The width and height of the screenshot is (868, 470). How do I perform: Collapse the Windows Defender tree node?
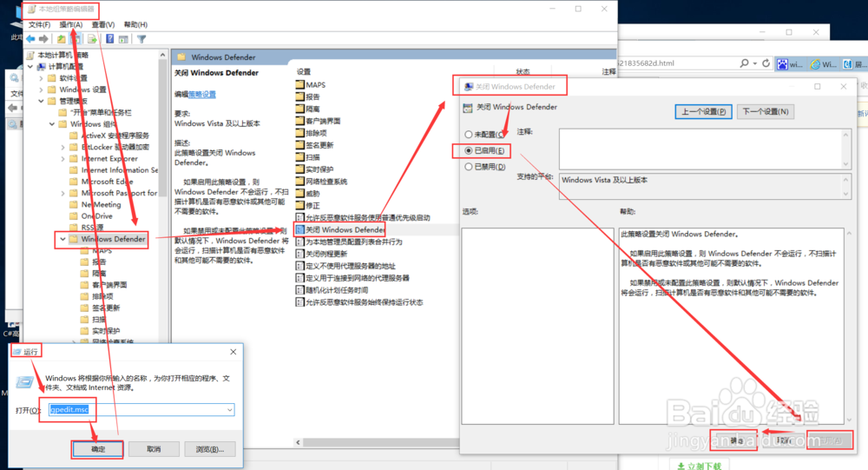coord(63,240)
